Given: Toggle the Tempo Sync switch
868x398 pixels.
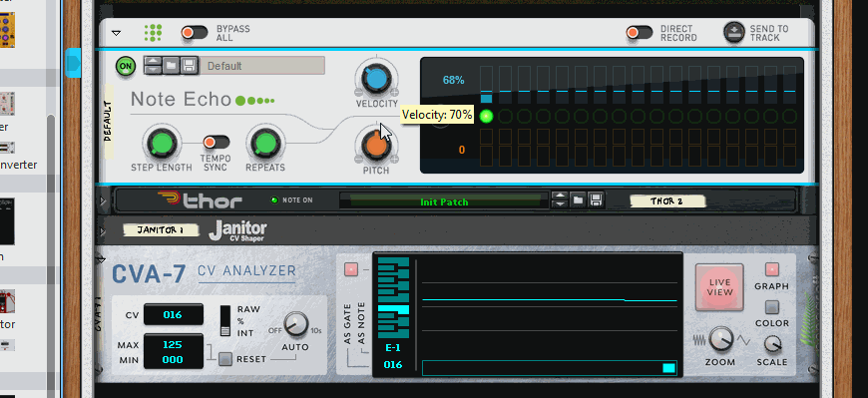Looking at the screenshot, I should 216,143.
